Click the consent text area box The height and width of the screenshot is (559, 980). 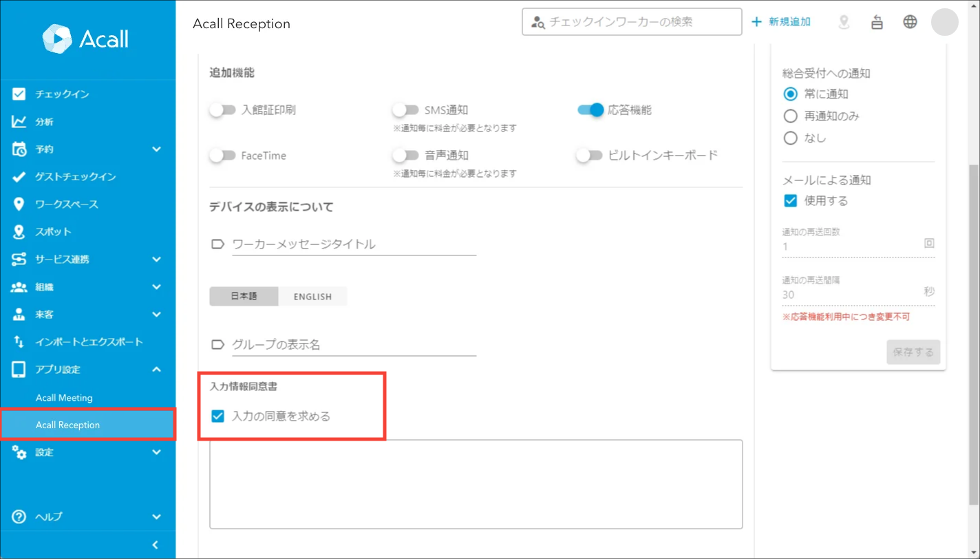click(476, 484)
